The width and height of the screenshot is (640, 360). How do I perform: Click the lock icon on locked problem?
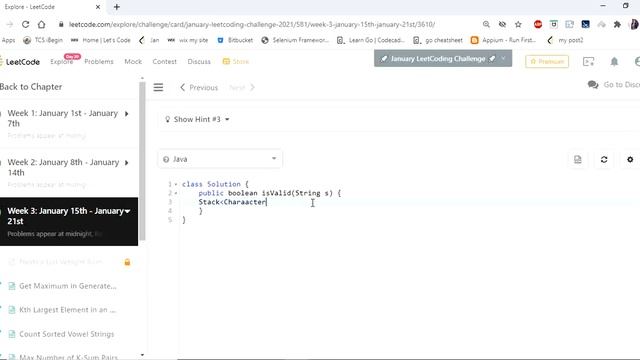click(x=127, y=262)
